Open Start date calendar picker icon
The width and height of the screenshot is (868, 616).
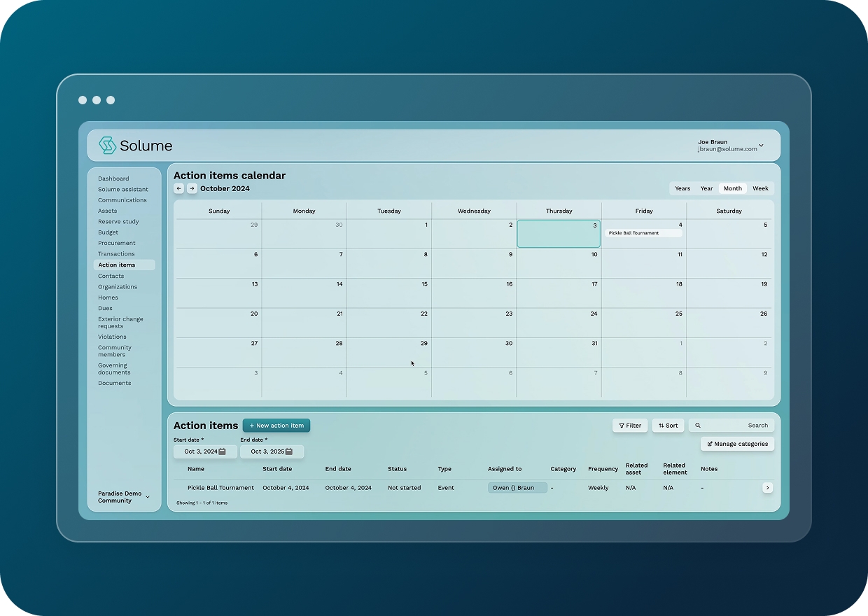coord(222,452)
